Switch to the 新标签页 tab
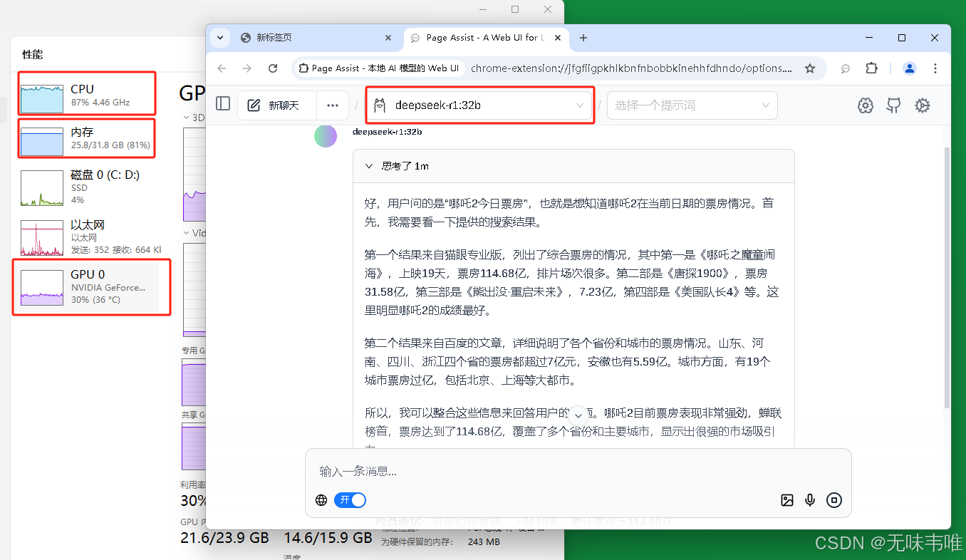966x560 pixels. coord(316,38)
